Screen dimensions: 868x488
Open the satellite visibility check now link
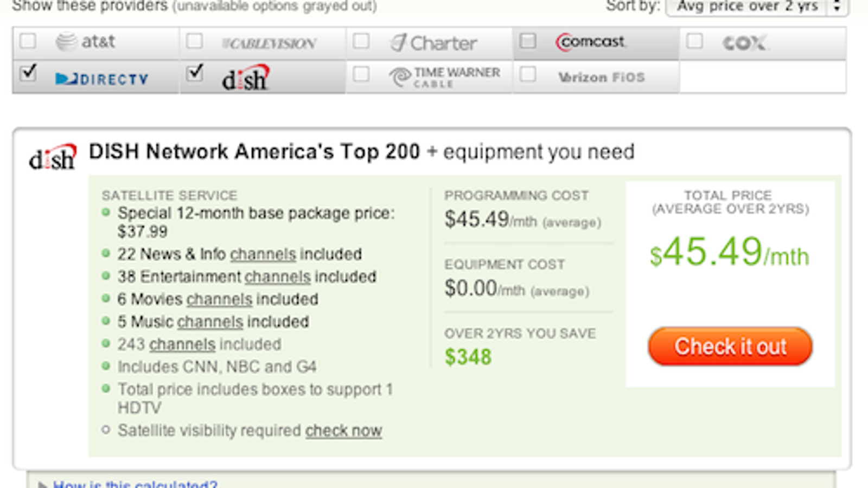point(343,431)
